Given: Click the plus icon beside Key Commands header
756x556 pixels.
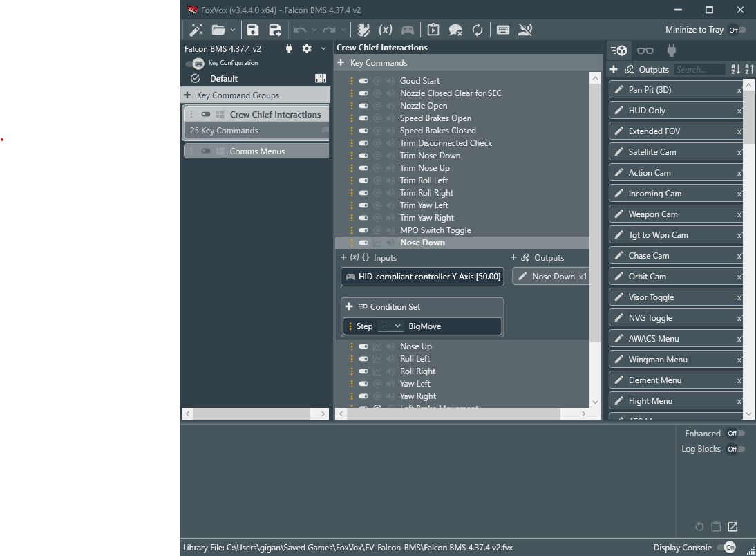Looking at the screenshot, I should pos(341,63).
